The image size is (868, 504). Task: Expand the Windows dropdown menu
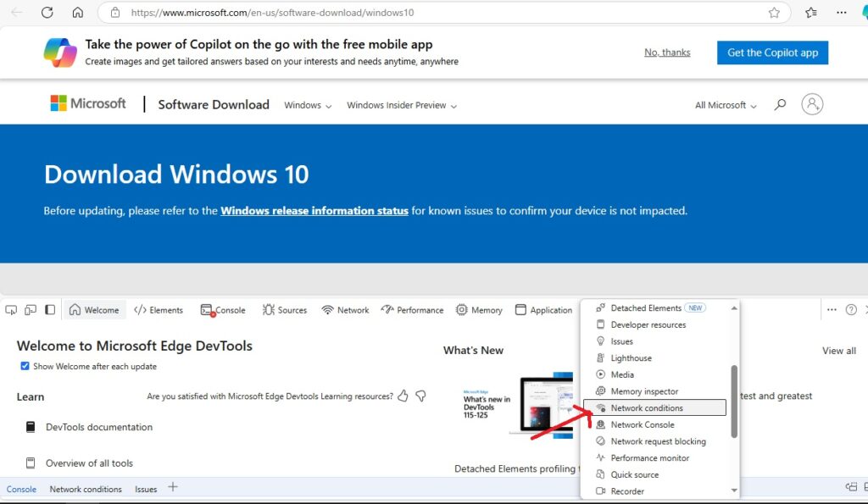[308, 105]
